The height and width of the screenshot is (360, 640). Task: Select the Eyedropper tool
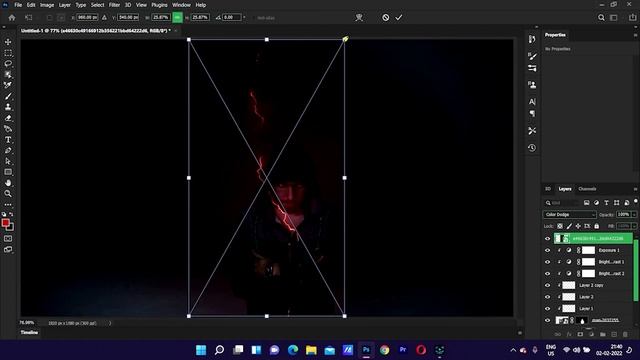8,85
